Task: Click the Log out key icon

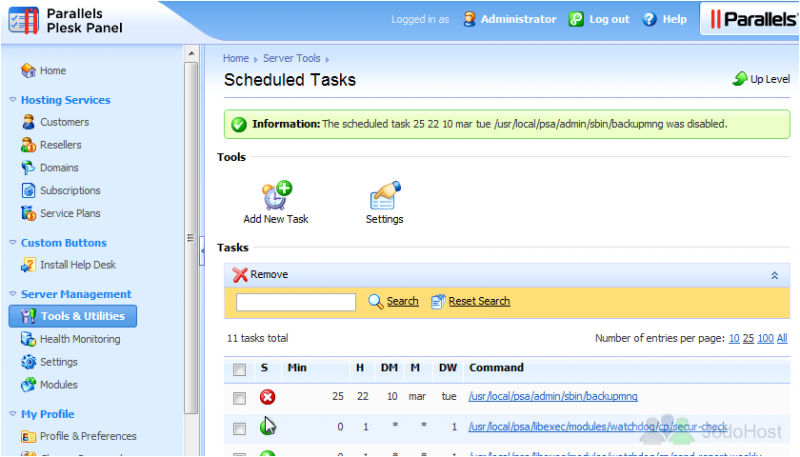Action: [x=576, y=19]
